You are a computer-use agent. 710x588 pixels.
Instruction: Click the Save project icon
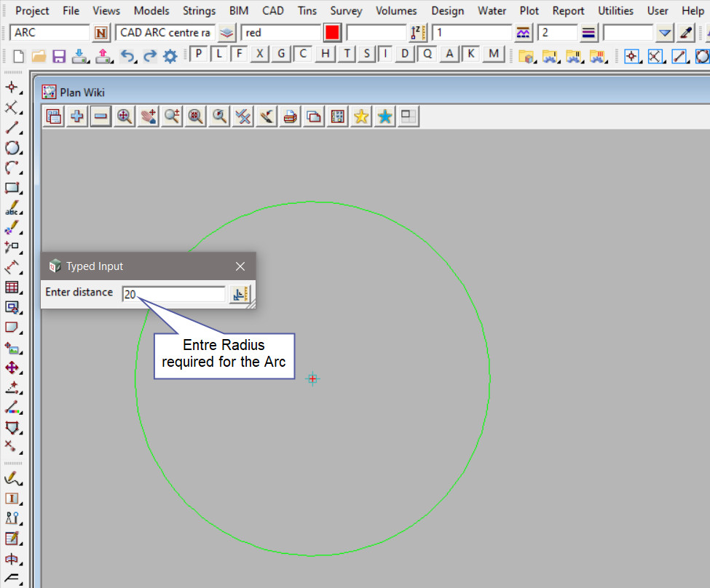click(59, 56)
